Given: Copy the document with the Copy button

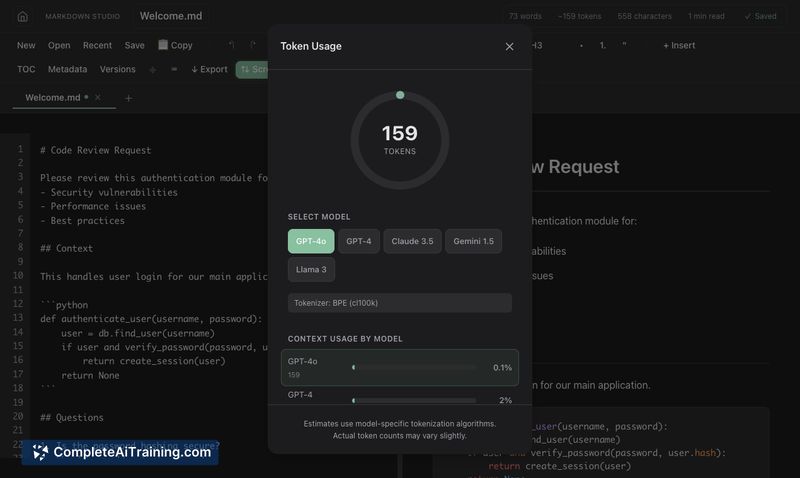Looking at the screenshot, I should 176,45.
